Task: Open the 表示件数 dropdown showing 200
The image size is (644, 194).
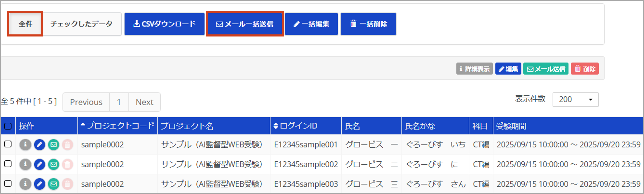Action: pyautogui.click(x=576, y=100)
